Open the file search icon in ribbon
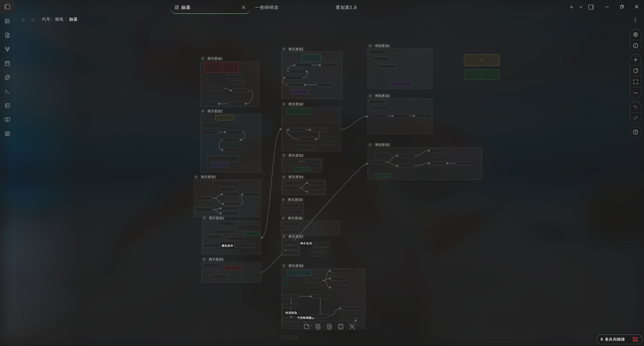This screenshot has width=644, height=346. (7, 35)
